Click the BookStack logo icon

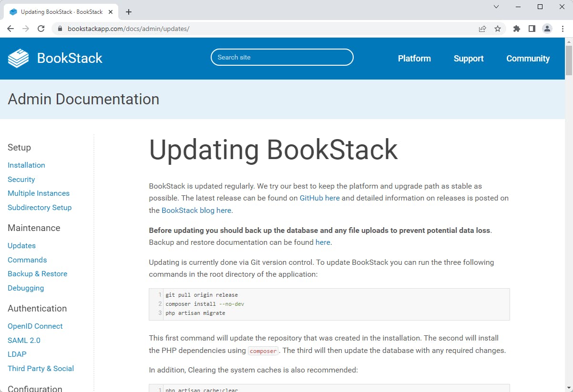19,58
